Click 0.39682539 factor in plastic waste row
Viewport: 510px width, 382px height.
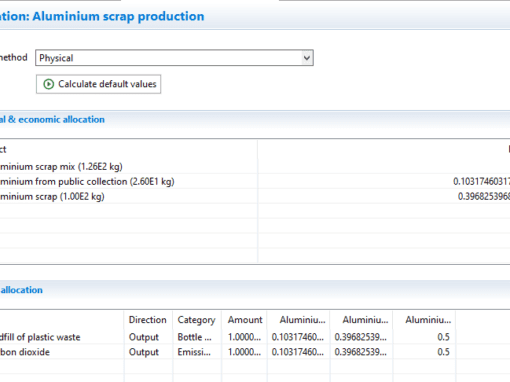coord(361,337)
